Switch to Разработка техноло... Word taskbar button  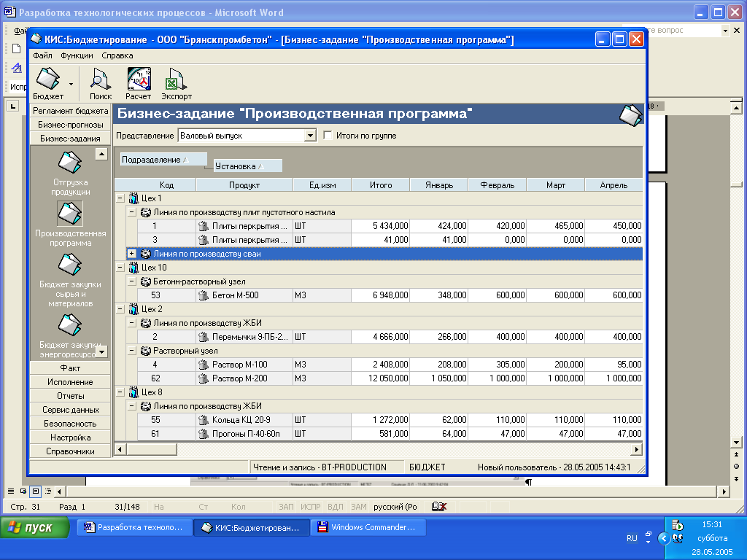[x=134, y=528]
